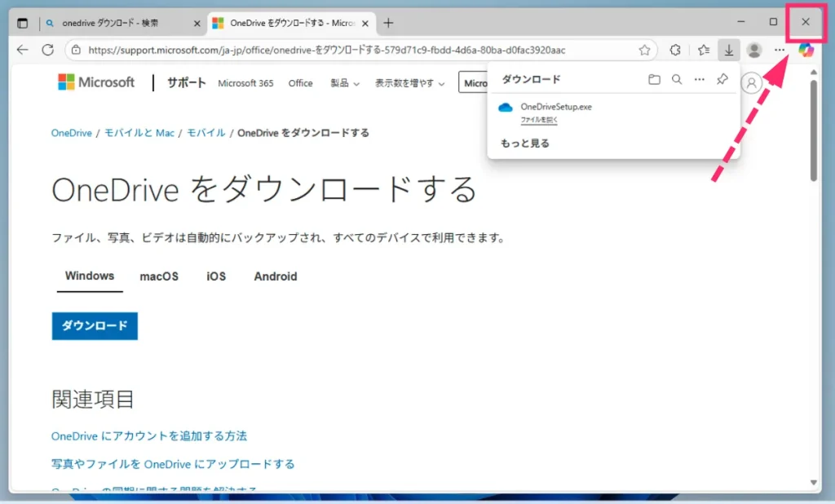Click the scrollbar down arrow
Screen dimensions: 835x504
(813, 483)
